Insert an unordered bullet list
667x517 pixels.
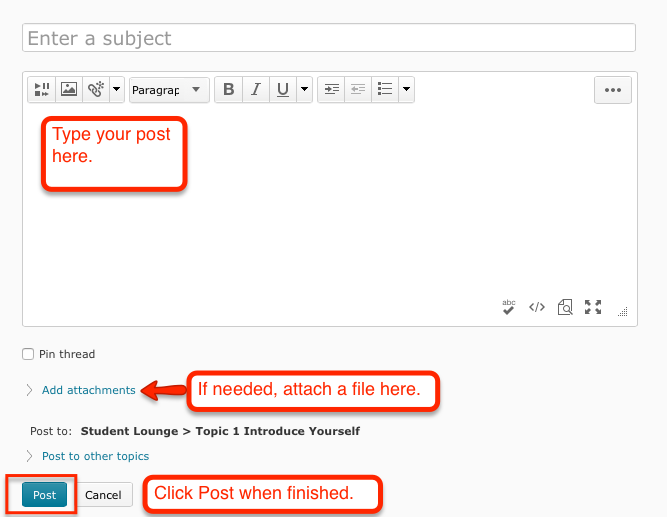[x=385, y=90]
